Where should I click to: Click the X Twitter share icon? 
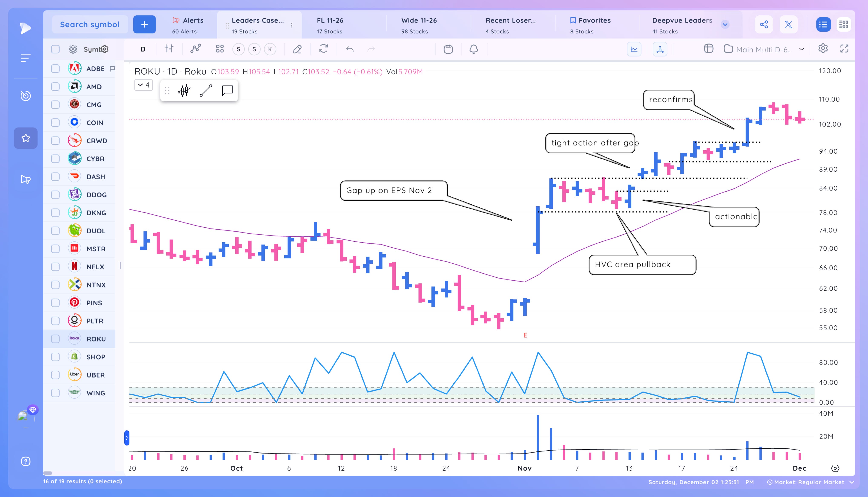789,24
